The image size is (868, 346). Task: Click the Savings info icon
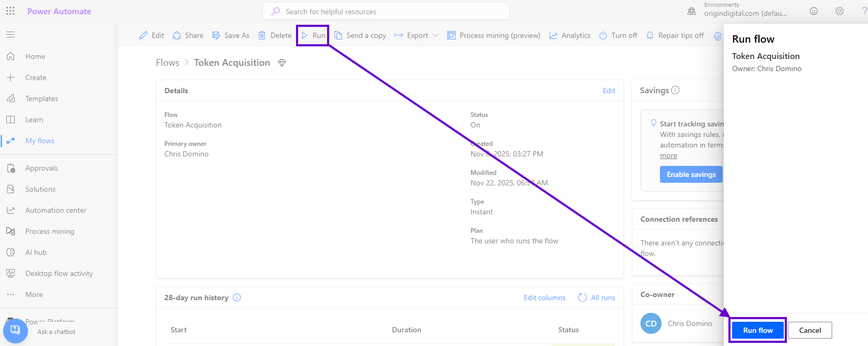coord(675,90)
